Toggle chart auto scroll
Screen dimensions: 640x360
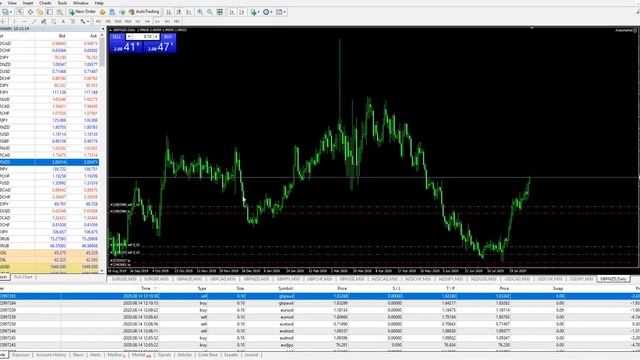pyautogui.click(x=232, y=12)
